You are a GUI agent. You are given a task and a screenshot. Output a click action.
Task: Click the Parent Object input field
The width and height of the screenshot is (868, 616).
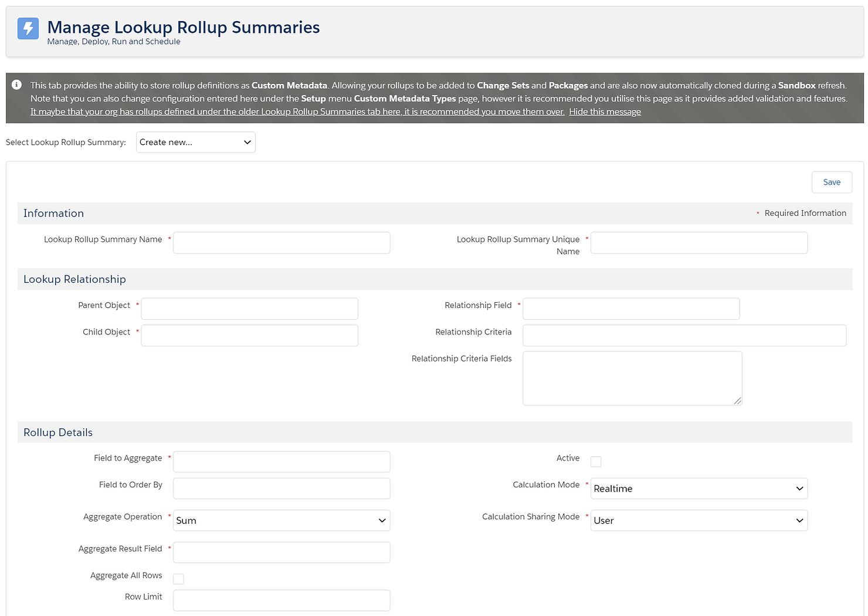tap(249, 309)
